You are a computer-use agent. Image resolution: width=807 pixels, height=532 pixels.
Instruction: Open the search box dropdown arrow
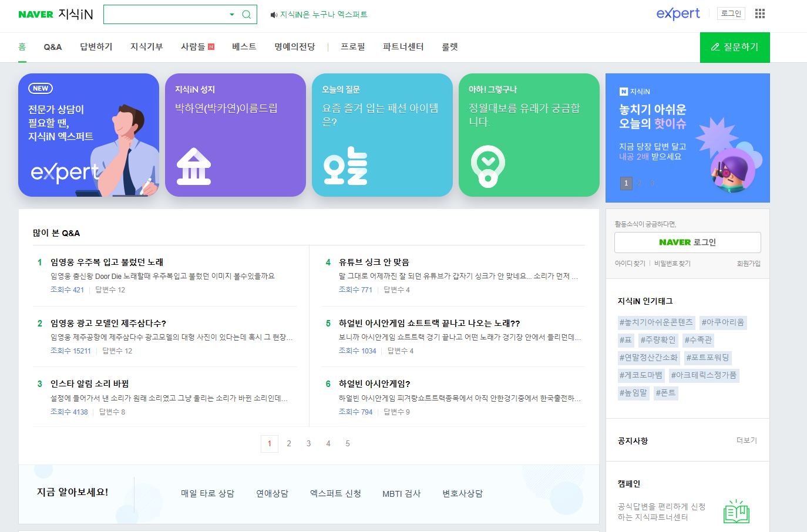232,15
